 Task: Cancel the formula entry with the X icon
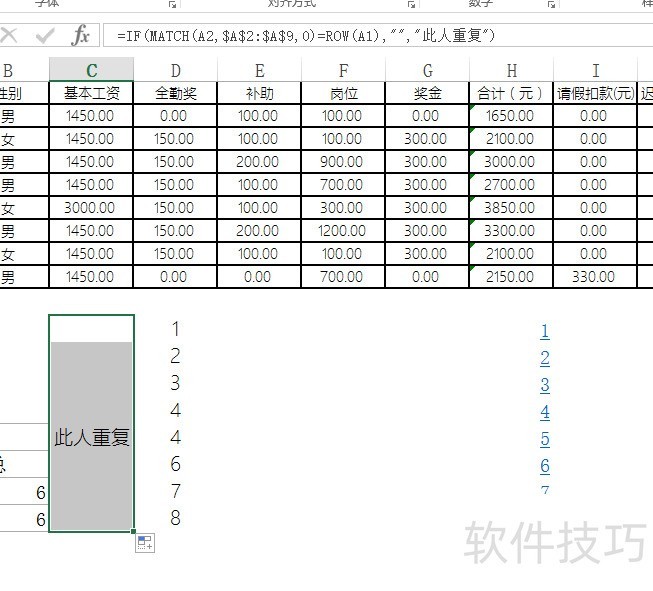tap(8, 35)
